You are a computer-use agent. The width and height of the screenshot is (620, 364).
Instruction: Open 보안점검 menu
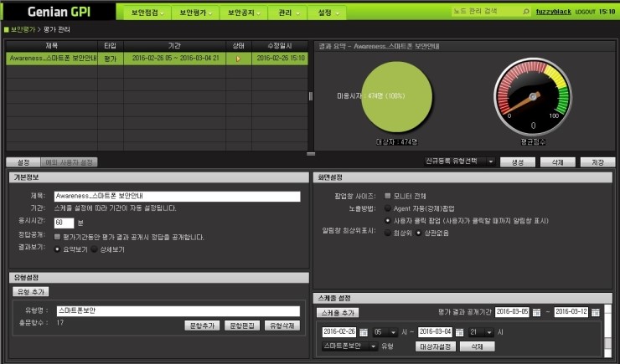click(147, 13)
